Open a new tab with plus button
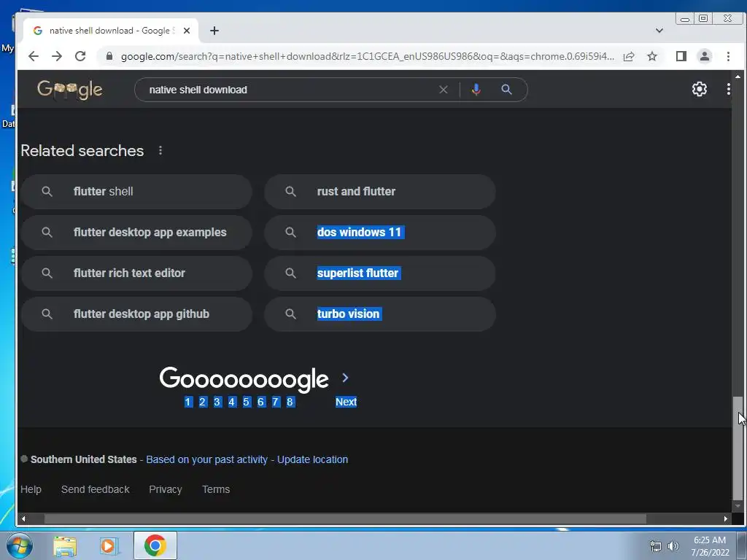Viewport: 747px width, 560px height. [x=214, y=31]
